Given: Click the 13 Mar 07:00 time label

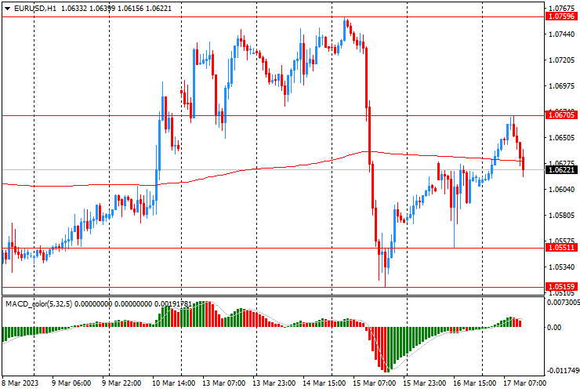Looking at the screenshot, I should [223, 383].
